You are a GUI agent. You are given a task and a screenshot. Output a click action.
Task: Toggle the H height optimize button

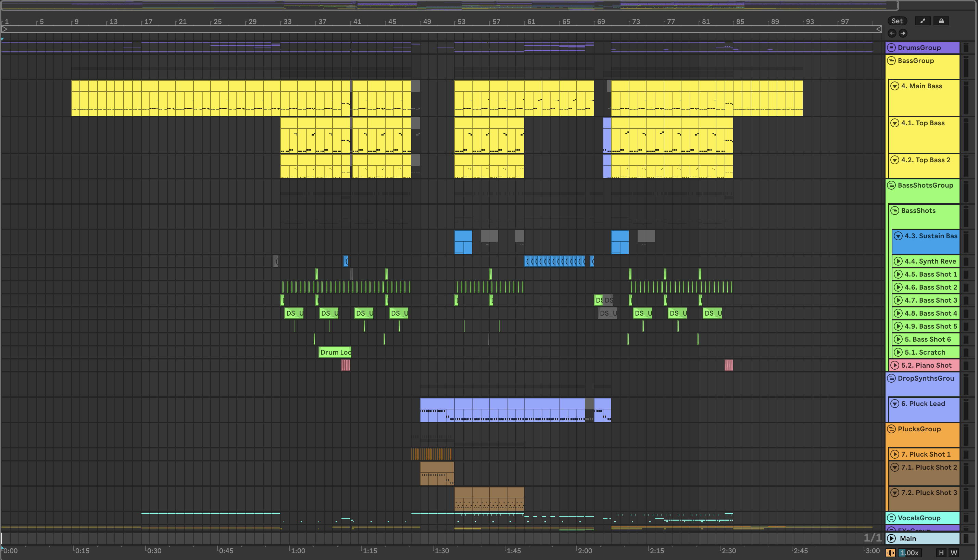coord(941,553)
